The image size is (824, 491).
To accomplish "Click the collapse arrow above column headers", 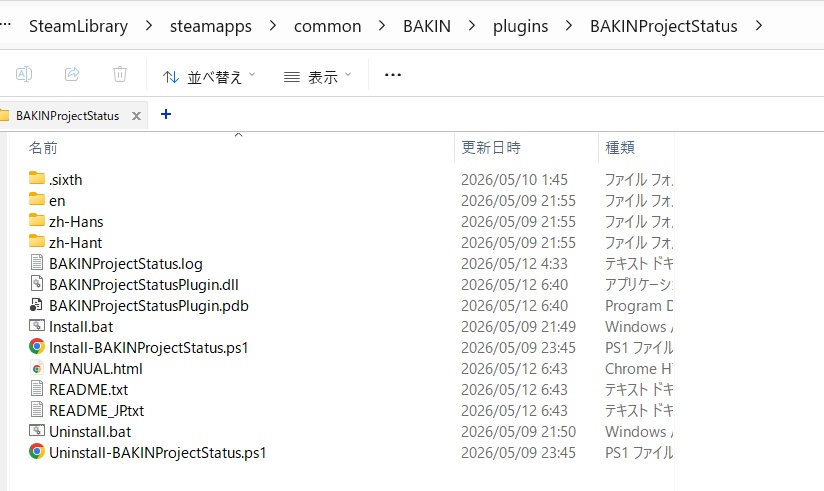I will [238, 135].
